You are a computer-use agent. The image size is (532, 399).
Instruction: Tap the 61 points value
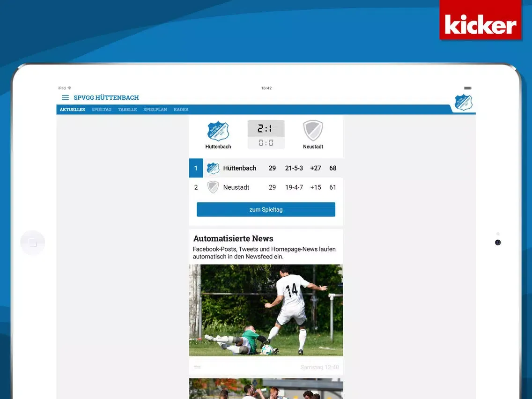click(x=333, y=187)
